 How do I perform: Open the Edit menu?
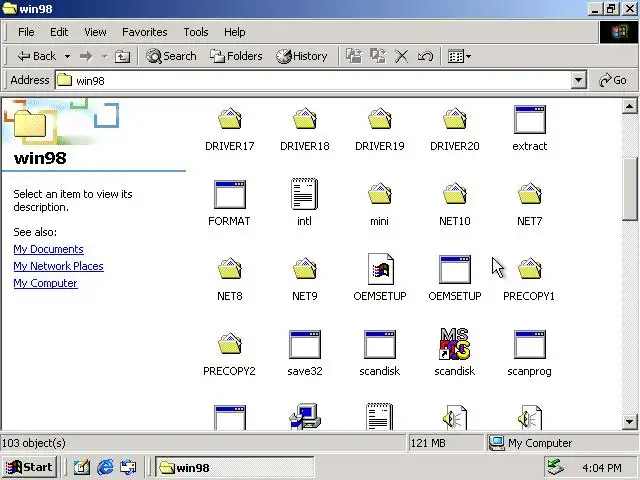59,32
